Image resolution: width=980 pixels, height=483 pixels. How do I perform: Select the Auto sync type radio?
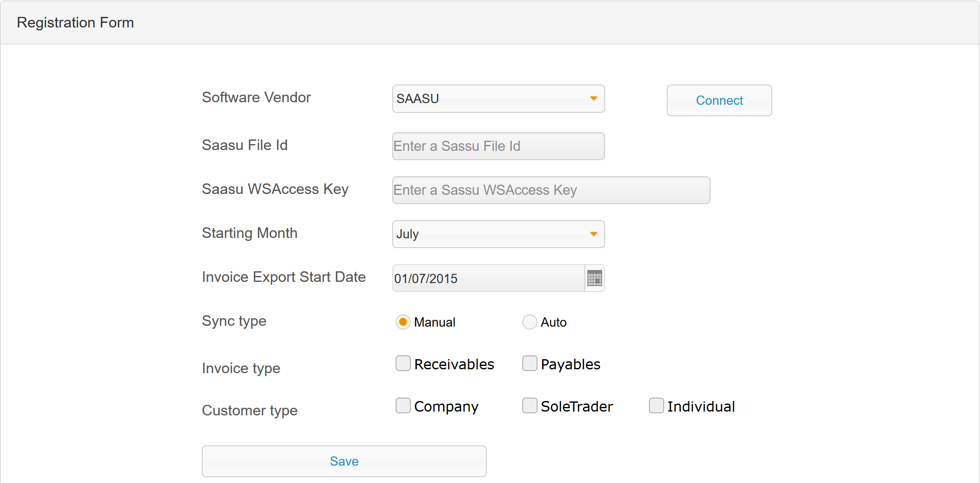coord(529,322)
